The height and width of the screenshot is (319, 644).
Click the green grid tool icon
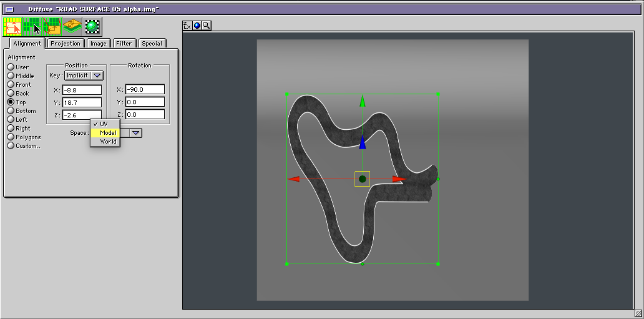(x=32, y=27)
